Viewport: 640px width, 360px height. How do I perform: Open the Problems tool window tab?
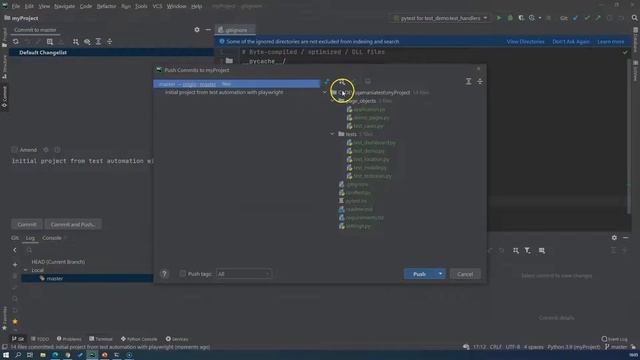(x=69, y=339)
